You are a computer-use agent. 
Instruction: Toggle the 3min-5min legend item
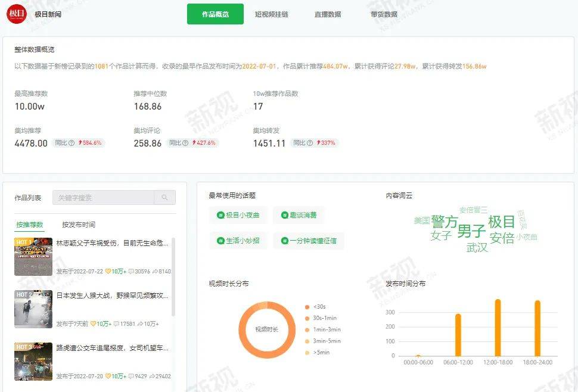(x=322, y=341)
